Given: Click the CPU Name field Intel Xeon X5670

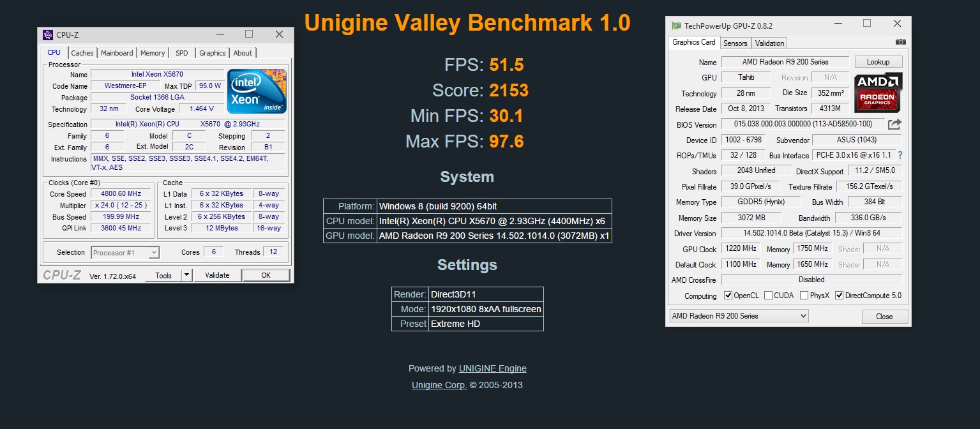Looking at the screenshot, I should pos(157,74).
